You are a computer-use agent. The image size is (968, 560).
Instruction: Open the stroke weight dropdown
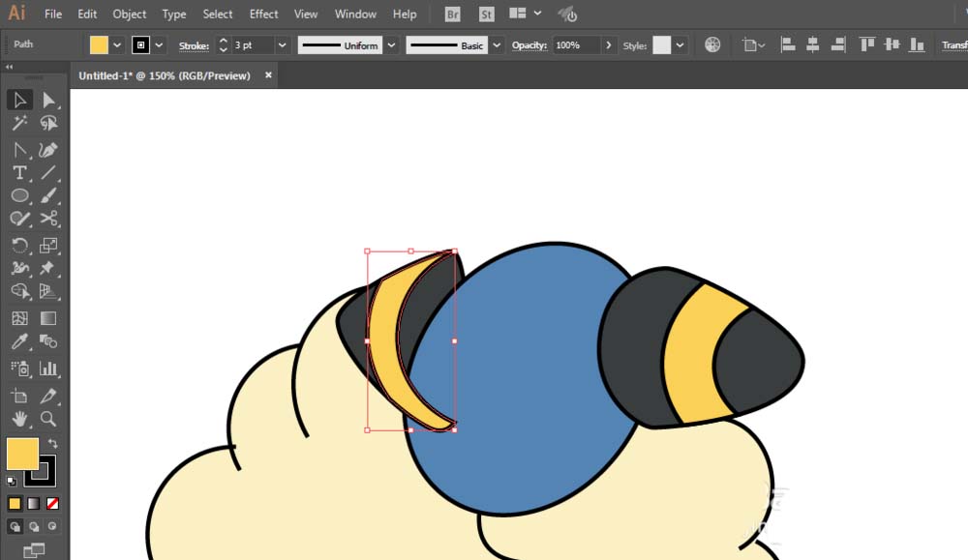pyautogui.click(x=282, y=45)
